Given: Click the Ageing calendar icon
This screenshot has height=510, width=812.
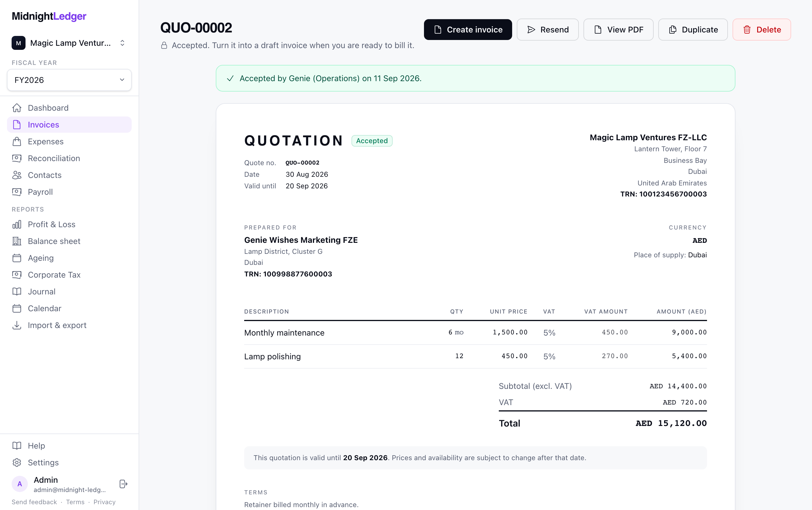Looking at the screenshot, I should pyautogui.click(x=17, y=258).
